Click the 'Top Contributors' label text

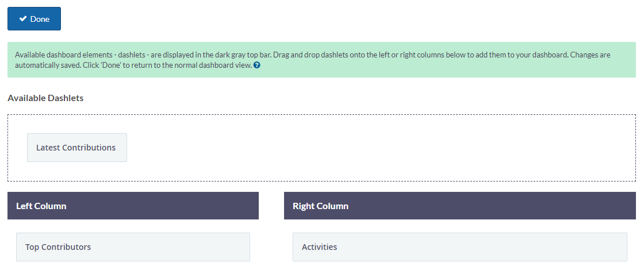point(58,247)
